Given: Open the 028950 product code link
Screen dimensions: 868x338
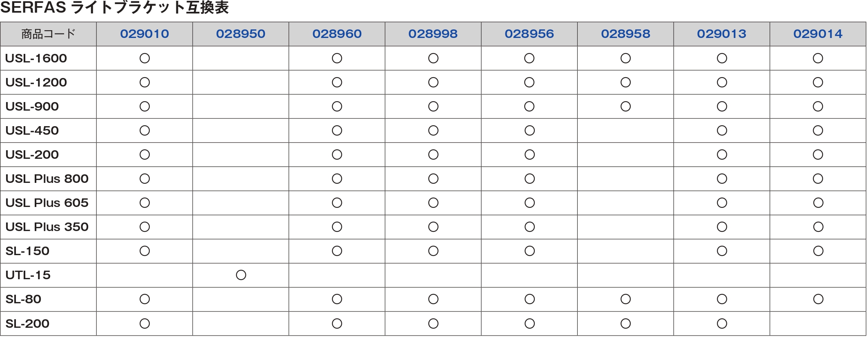Looking at the screenshot, I should [x=240, y=34].
